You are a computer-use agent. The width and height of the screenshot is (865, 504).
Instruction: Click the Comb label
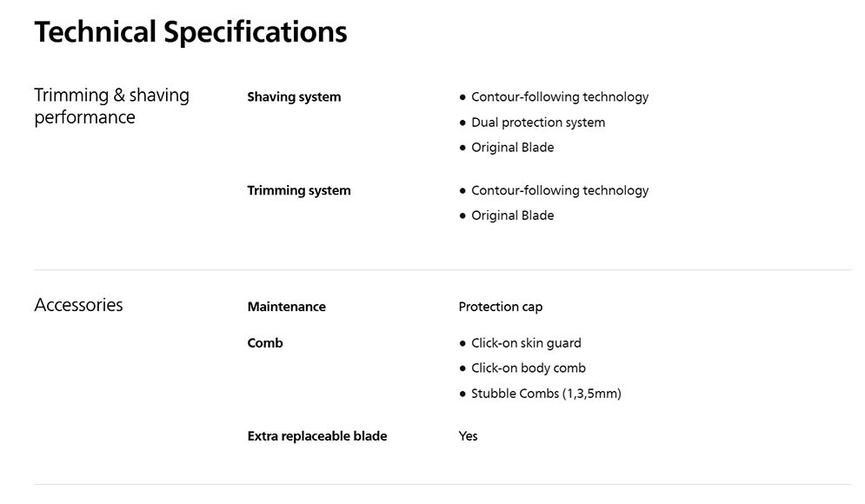coord(265,343)
